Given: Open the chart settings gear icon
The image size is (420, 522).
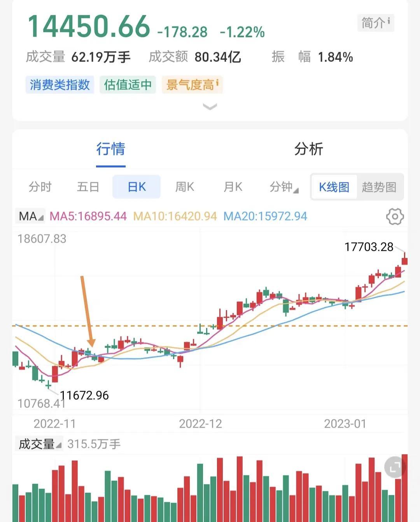Looking at the screenshot, I should pos(395,216).
